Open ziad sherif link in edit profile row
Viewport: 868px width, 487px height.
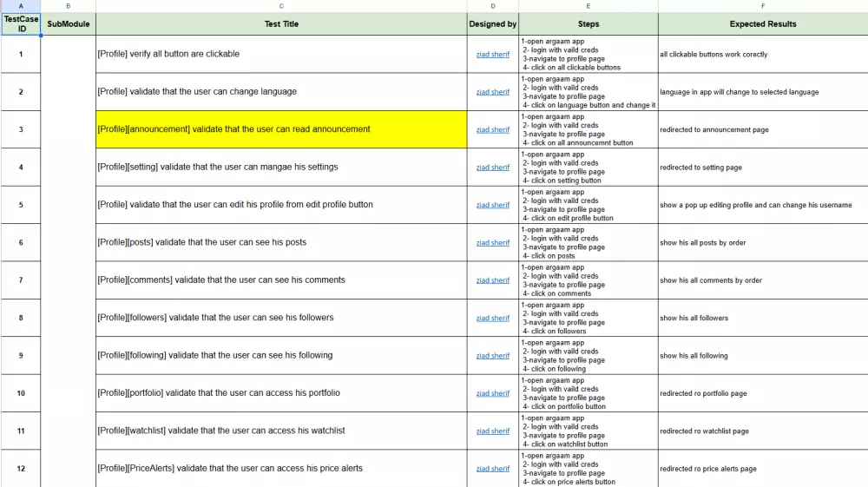(x=493, y=205)
